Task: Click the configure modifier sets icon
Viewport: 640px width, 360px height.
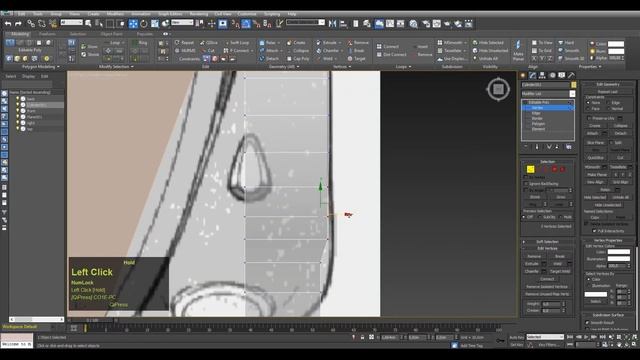Action: [569, 147]
